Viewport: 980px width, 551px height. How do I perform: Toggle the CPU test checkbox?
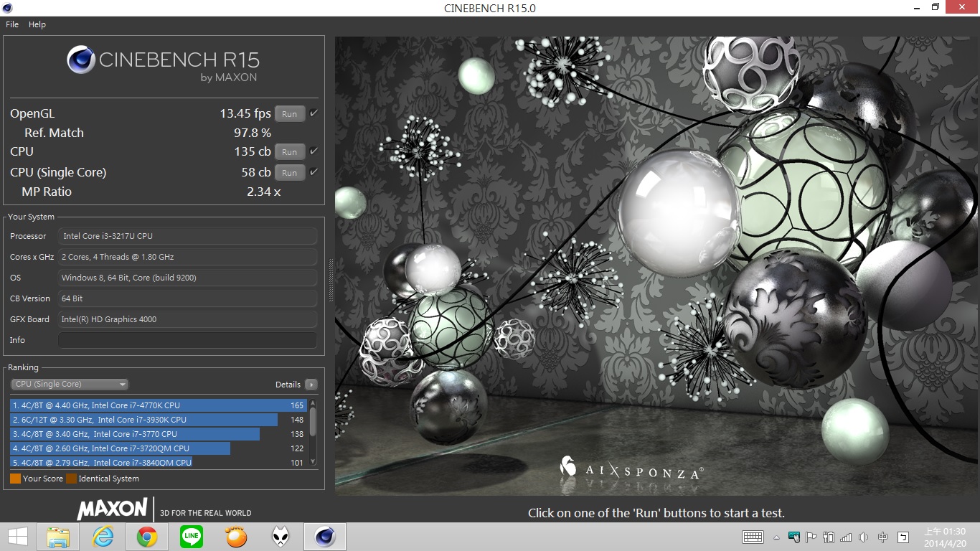click(x=314, y=151)
